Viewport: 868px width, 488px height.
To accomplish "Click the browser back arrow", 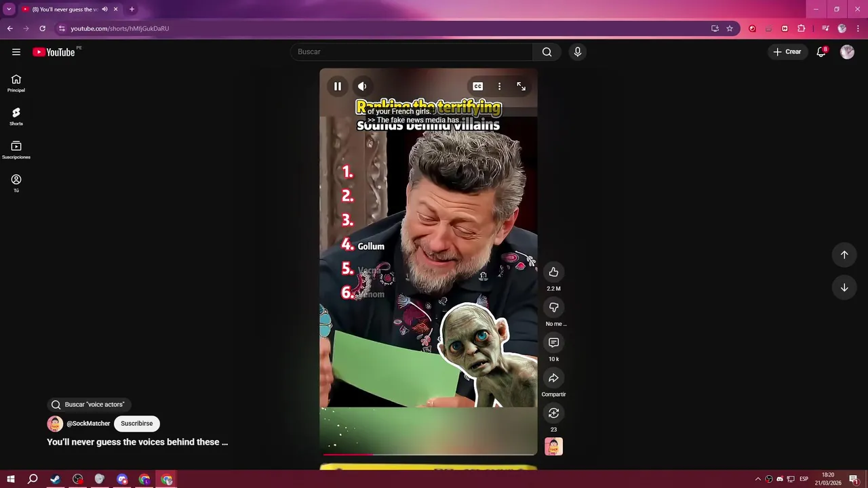I will point(9,28).
